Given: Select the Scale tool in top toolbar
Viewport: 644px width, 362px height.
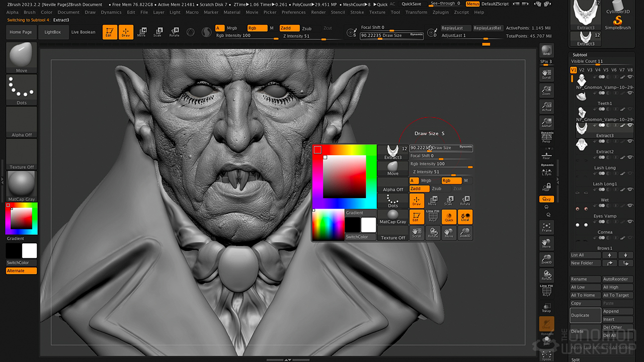Looking at the screenshot, I should (158, 32).
